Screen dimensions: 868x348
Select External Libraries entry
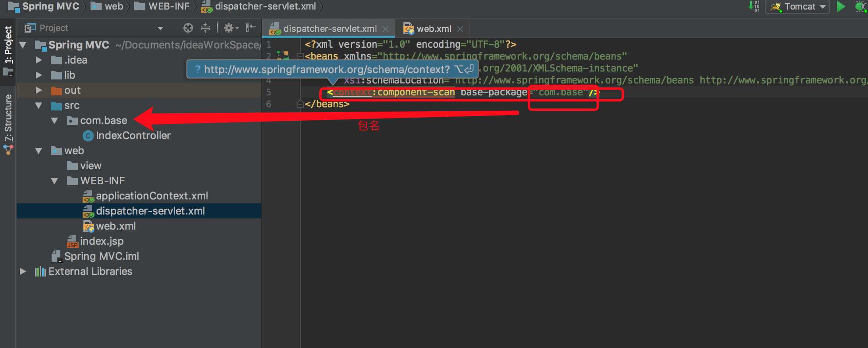click(x=90, y=271)
